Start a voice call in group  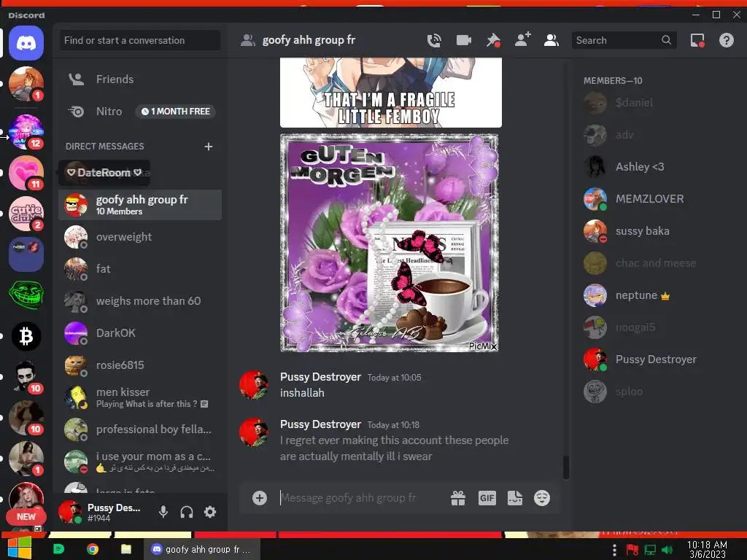click(434, 41)
